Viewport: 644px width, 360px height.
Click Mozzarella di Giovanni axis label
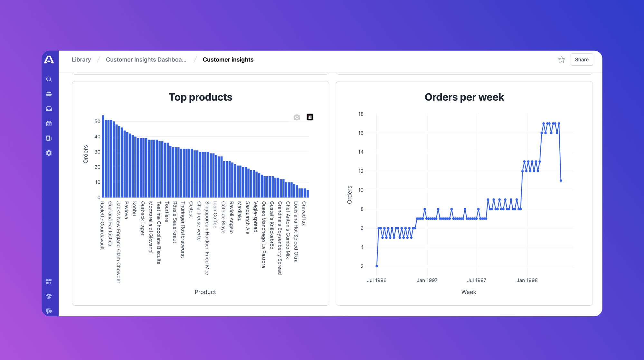pos(150,227)
